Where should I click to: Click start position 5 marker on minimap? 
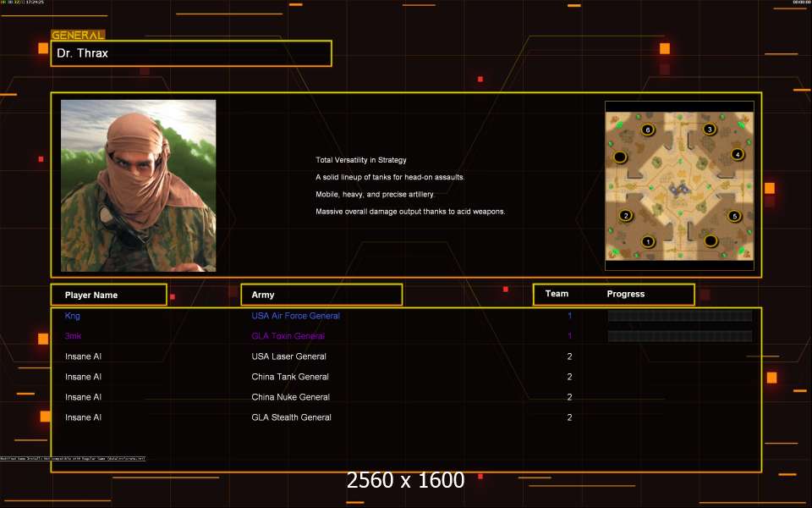(734, 216)
